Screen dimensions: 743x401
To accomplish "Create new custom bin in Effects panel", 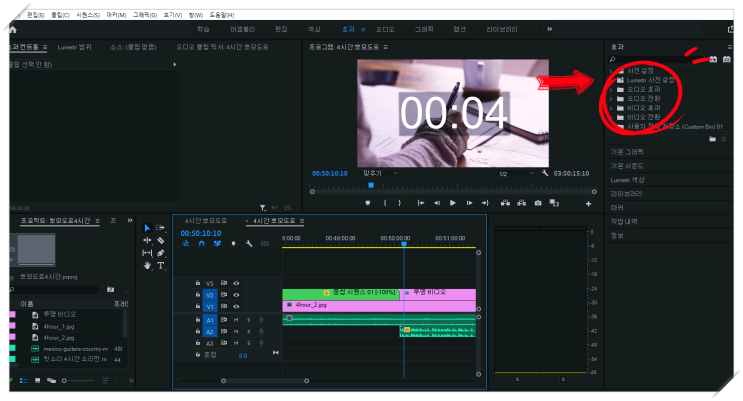I will (712, 139).
